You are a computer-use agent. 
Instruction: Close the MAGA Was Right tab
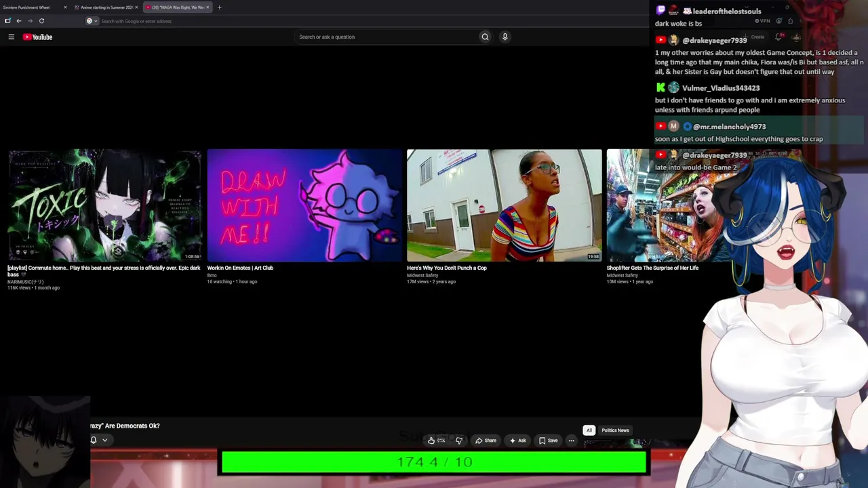208,7
